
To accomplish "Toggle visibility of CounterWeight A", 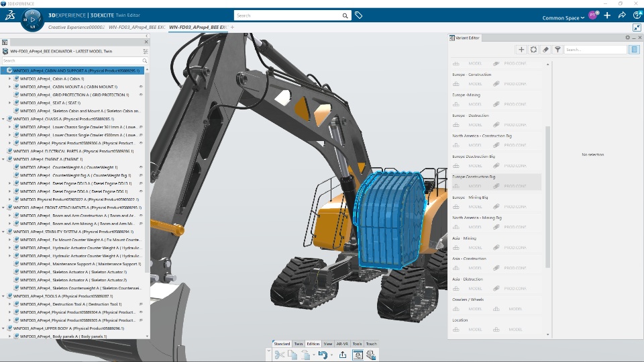I will [x=141, y=167].
